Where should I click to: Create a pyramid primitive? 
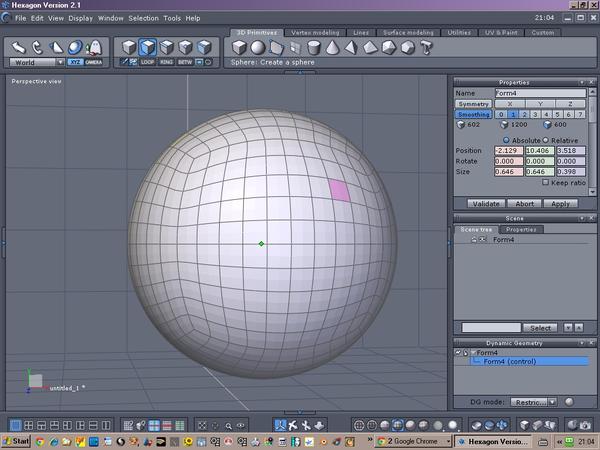point(351,48)
